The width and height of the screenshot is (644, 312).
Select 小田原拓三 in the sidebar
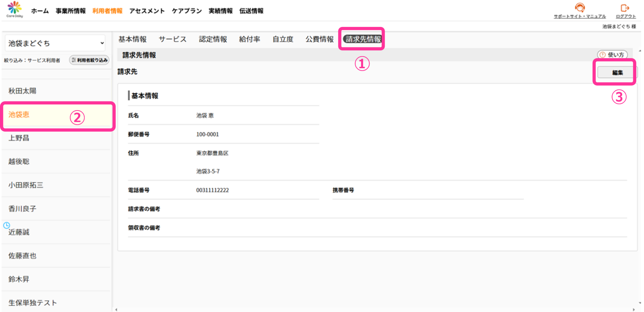[x=26, y=185]
